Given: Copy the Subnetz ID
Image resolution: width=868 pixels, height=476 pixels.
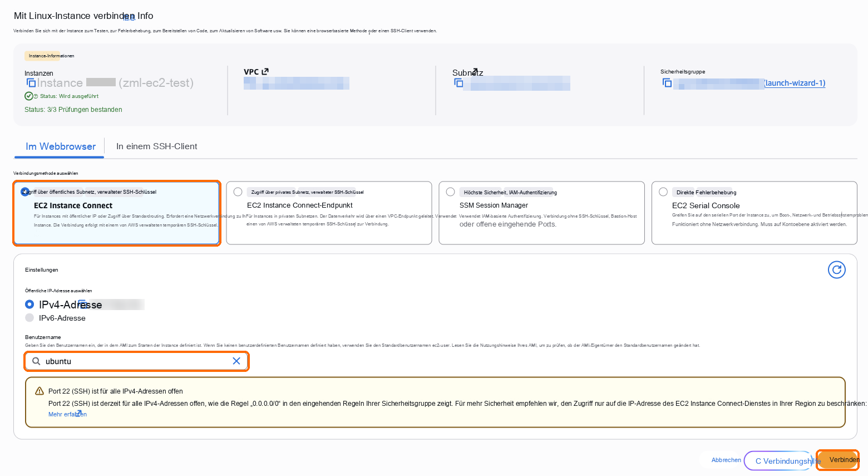Looking at the screenshot, I should (459, 83).
